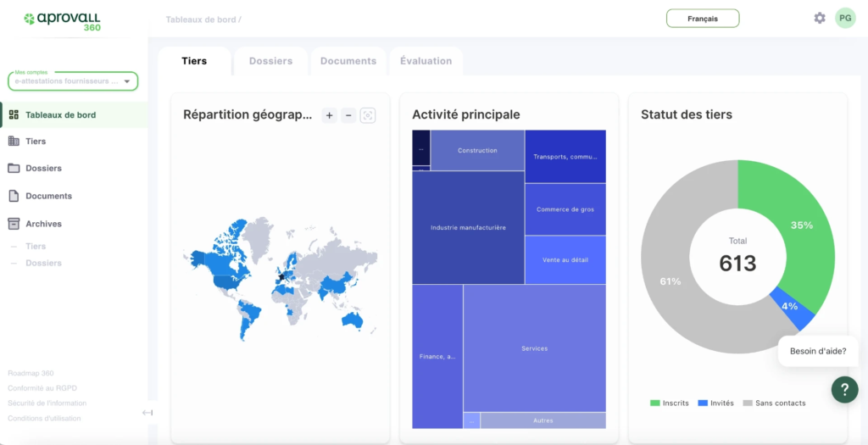Click the Documents file icon in sidebar
Image resolution: width=868 pixels, height=445 pixels.
click(x=14, y=196)
